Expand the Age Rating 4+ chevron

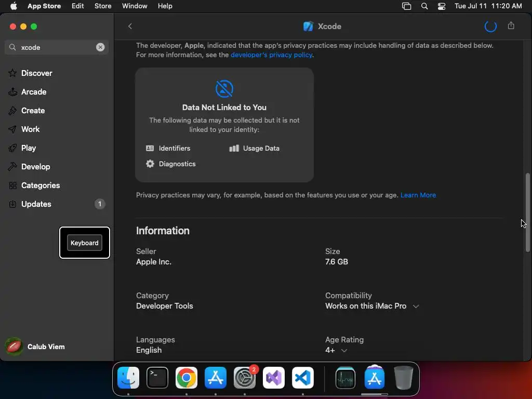coord(344,350)
